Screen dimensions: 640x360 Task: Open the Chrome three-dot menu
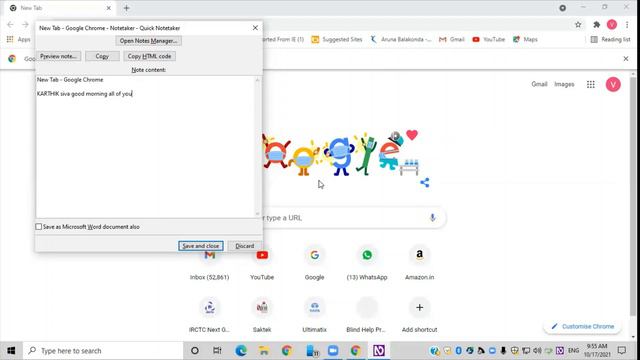click(627, 25)
